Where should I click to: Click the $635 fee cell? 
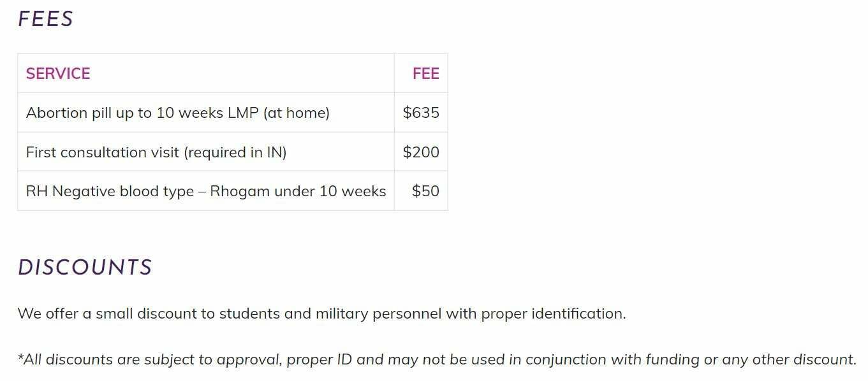tap(421, 113)
